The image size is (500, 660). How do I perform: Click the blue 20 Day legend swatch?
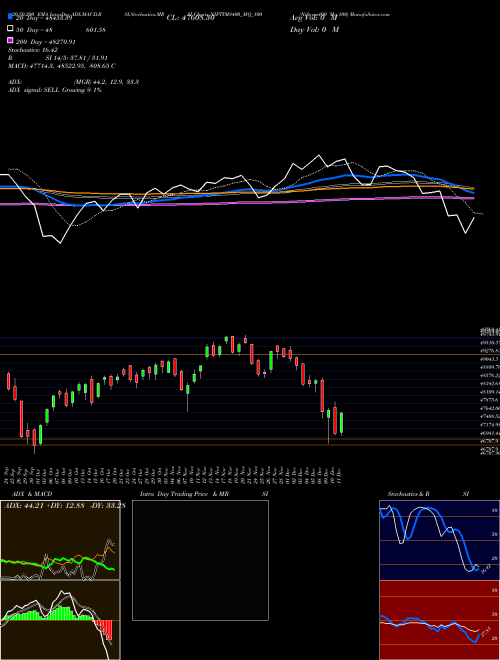[x=10, y=17]
